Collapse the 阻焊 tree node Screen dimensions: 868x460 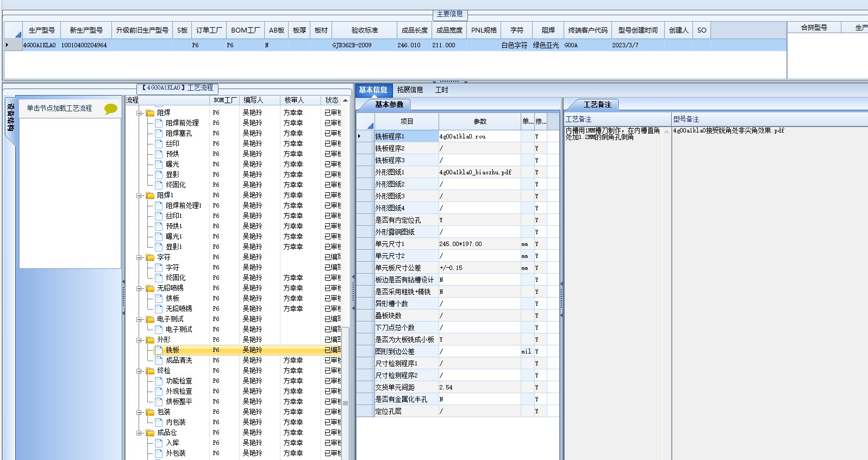click(139, 113)
